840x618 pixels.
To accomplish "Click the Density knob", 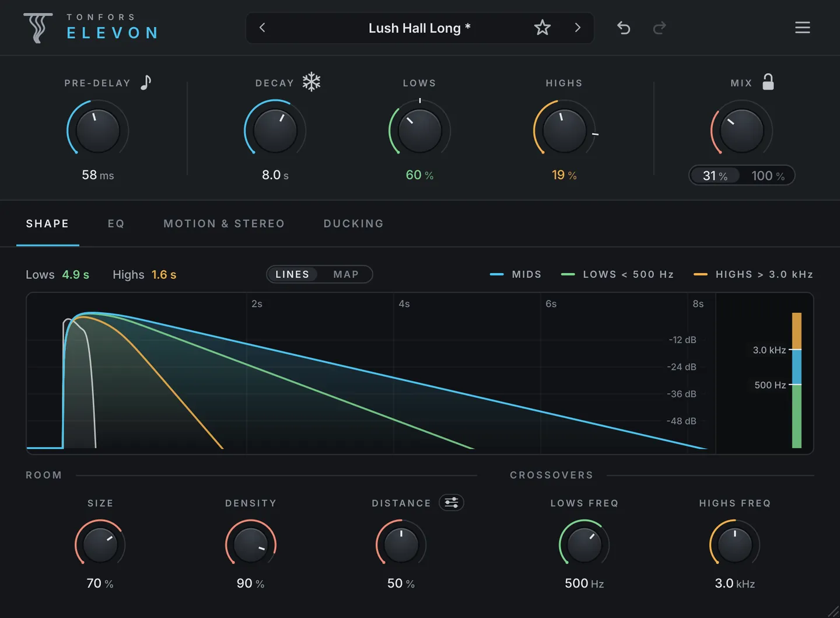I will pyautogui.click(x=251, y=544).
